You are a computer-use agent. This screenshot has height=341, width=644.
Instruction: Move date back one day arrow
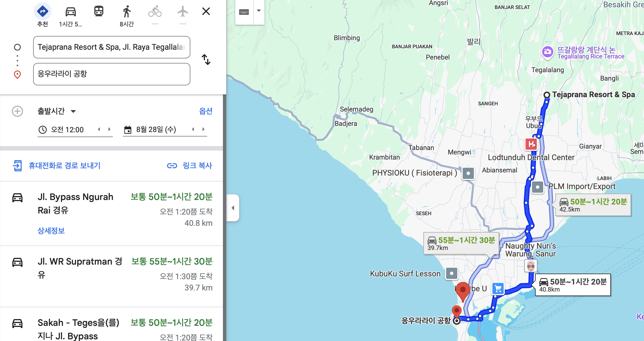coord(193,129)
